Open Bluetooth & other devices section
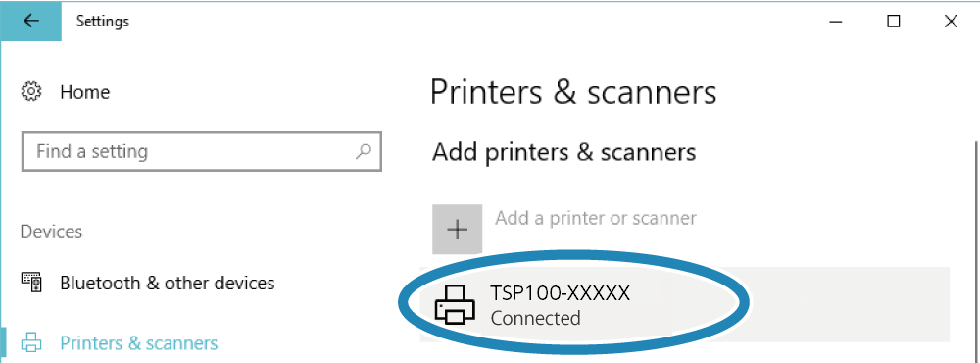The image size is (980, 363). click(168, 283)
